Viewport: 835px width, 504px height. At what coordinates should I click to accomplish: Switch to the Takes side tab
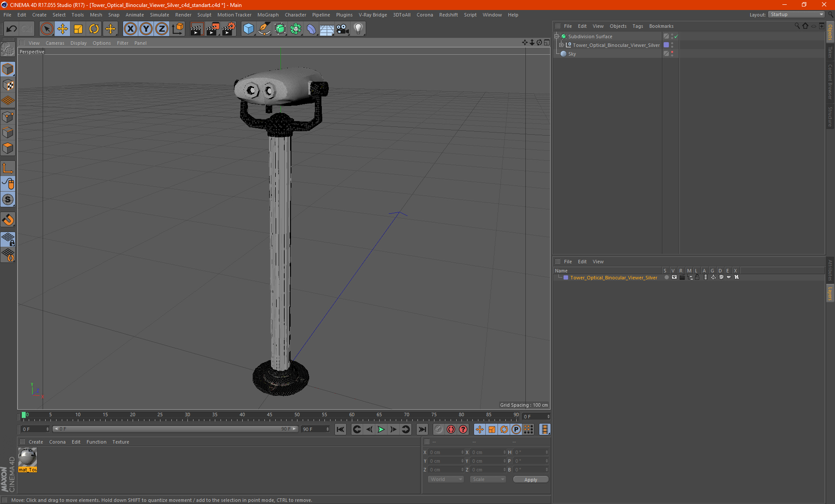coord(830,52)
